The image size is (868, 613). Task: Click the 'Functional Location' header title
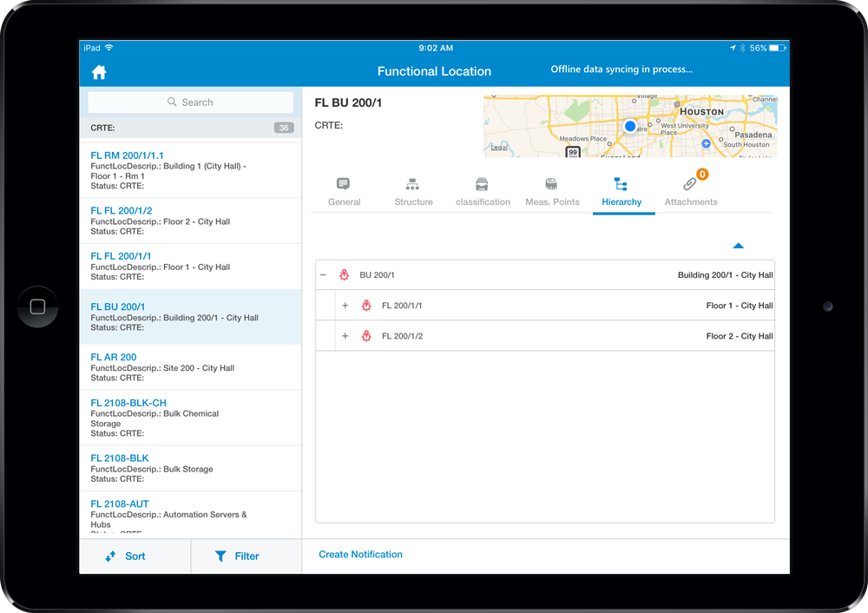coord(434,71)
